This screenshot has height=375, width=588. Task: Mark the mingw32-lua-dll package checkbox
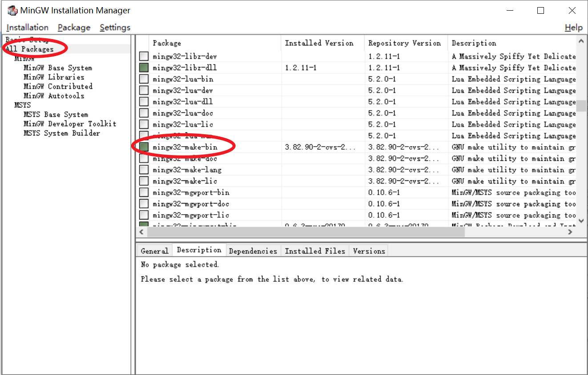click(144, 102)
